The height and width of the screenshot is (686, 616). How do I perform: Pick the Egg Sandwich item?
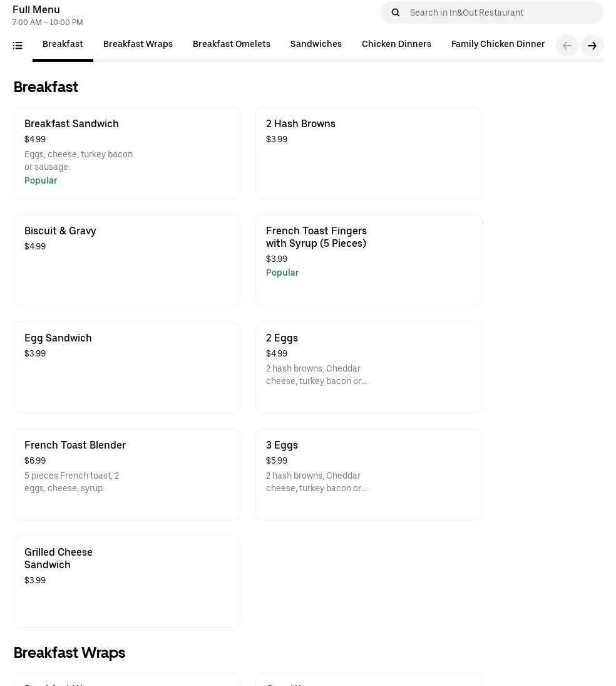pyautogui.click(x=127, y=368)
